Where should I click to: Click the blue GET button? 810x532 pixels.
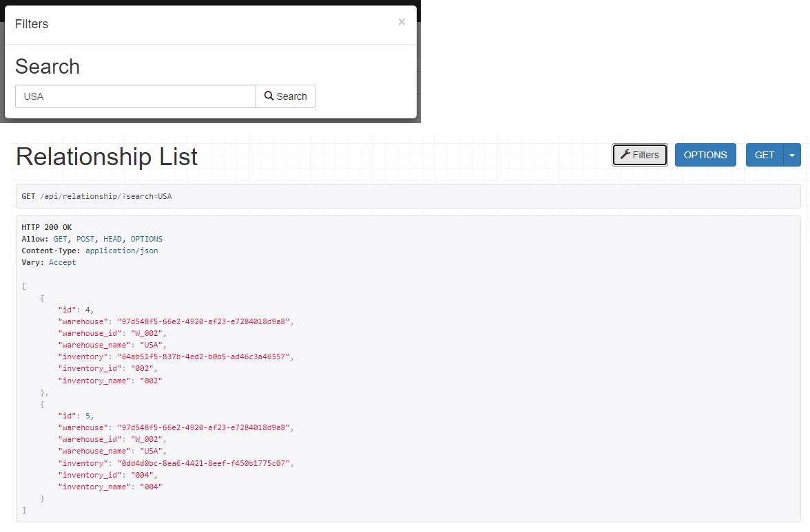pyautogui.click(x=765, y=155)
